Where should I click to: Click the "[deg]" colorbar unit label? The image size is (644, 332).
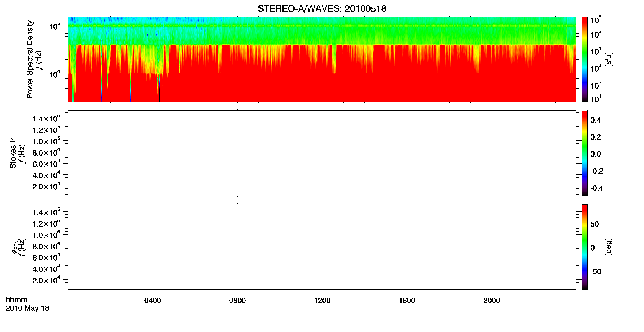coord(608,247)
